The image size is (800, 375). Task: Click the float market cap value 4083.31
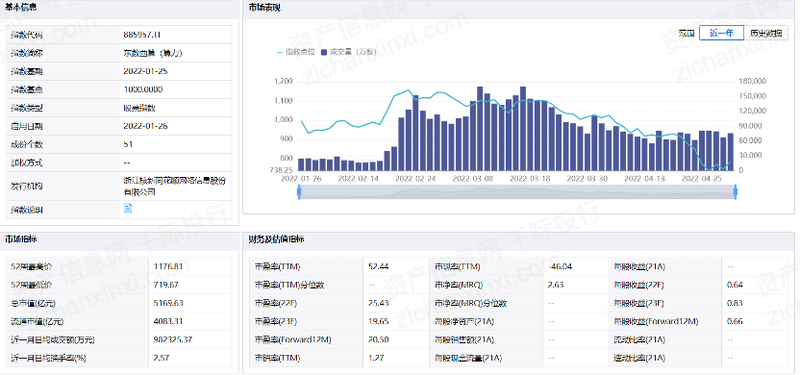click(168, 321)
